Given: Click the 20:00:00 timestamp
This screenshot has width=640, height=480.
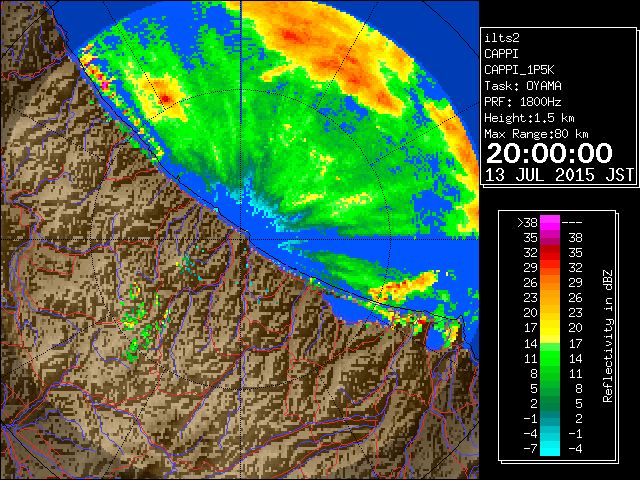Looking at the screenshot, I should (x=549, y=153).
